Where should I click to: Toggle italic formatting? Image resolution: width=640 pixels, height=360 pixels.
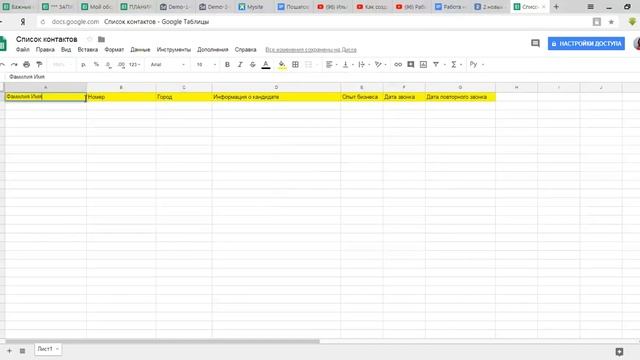(x=240, y=64)
